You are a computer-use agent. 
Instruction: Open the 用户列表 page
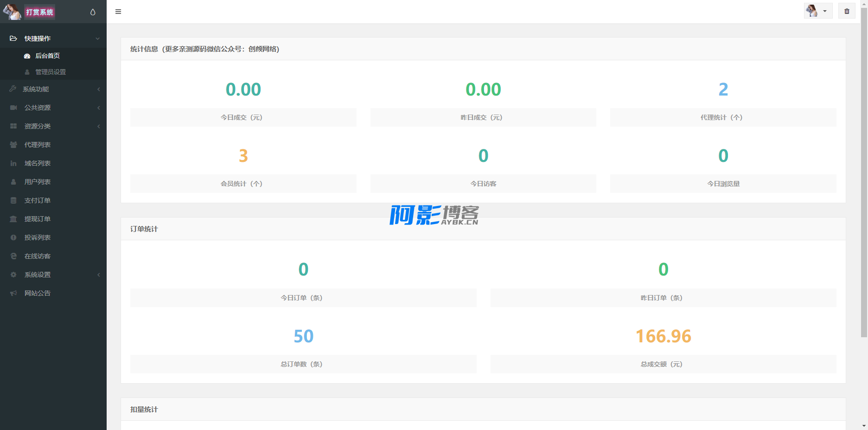pyautogui.click(x=37, y=182)
